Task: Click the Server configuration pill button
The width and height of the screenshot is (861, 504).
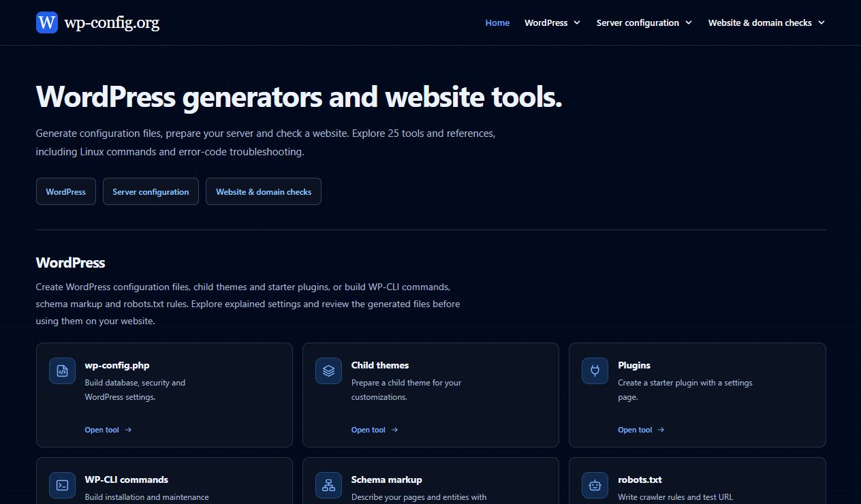Action: tap(151, 191)
